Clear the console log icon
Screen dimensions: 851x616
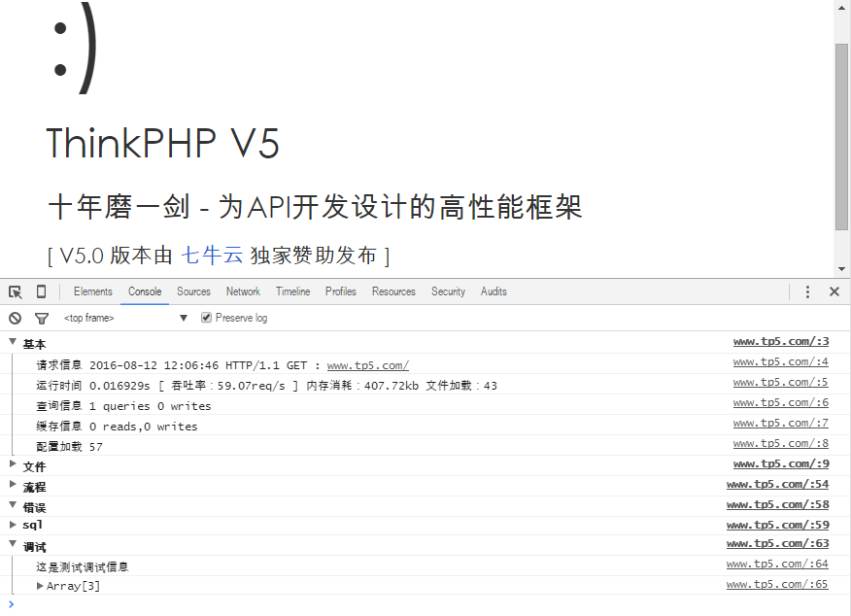[16, 318]
